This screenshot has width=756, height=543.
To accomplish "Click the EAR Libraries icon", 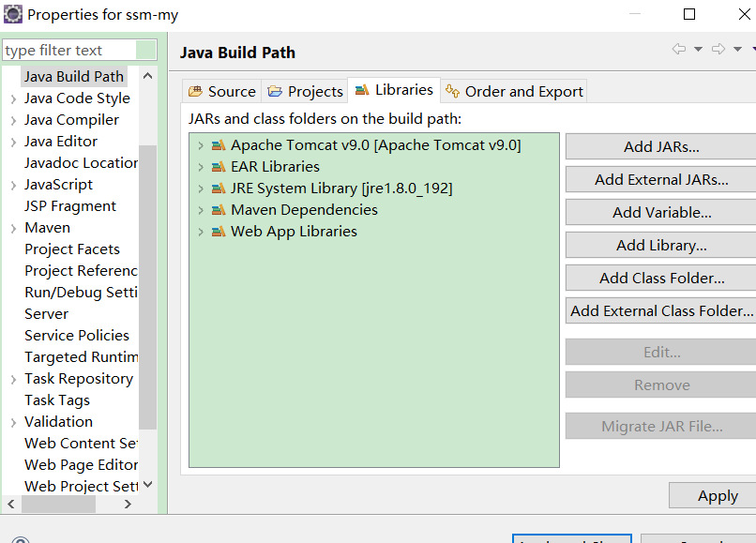I will (219, 167).
